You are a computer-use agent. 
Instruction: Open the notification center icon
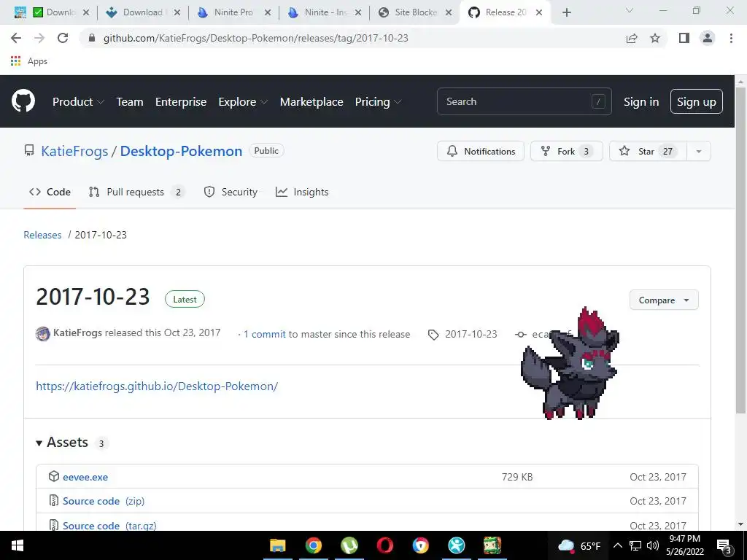click(724, 546)
